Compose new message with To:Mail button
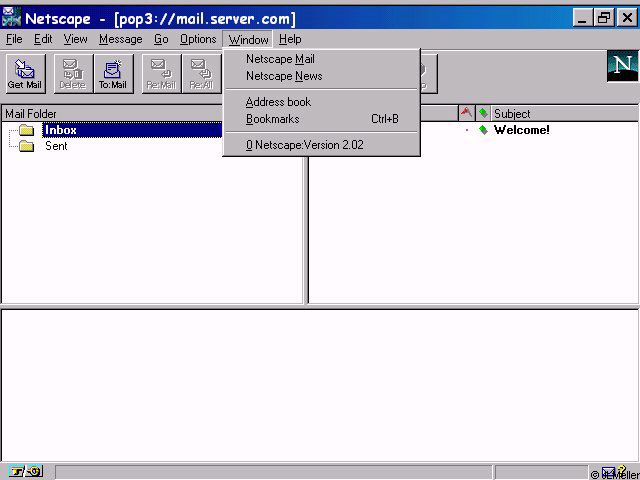640x480 pixels. pyautogui.click(x=113, y=74)
